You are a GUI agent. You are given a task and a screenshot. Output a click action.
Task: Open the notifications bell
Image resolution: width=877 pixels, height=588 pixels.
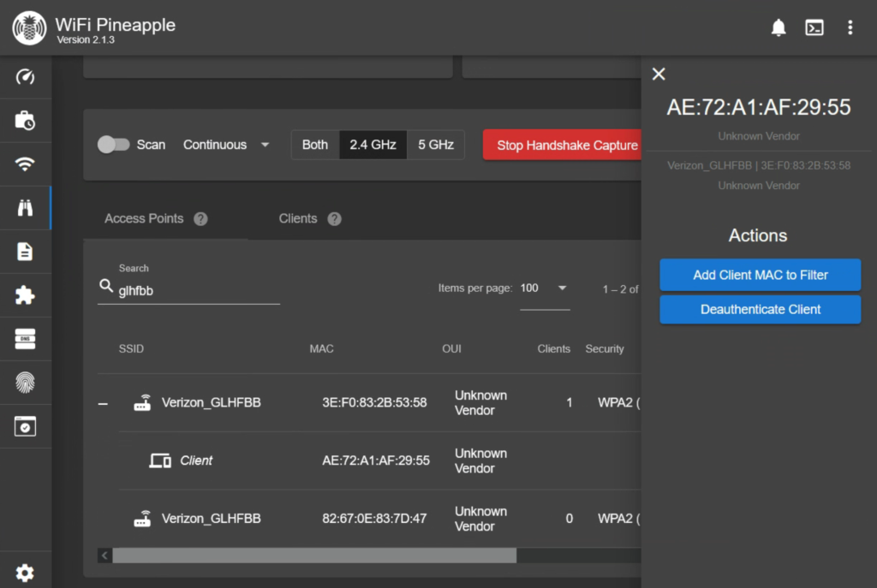pyautogui.click(x=778, y=27)
